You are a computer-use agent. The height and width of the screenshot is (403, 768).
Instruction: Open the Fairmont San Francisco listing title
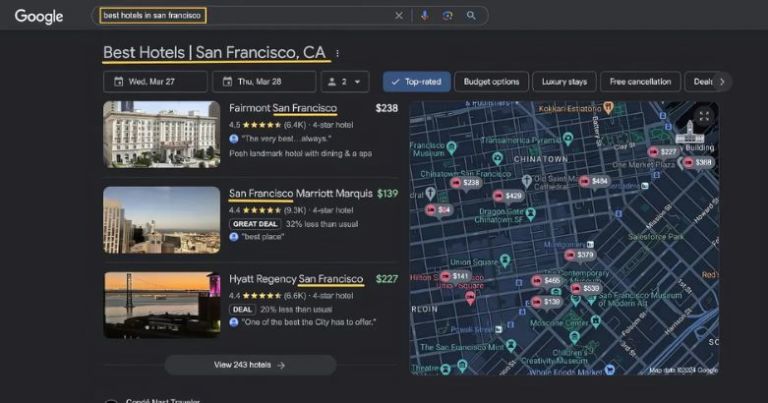click(x=283, y=108)
